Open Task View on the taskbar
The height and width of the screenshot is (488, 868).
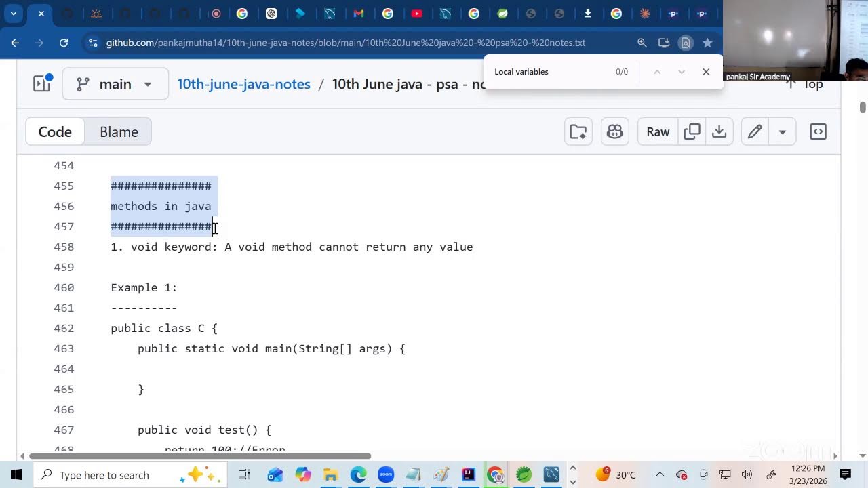tap(244, 474)
